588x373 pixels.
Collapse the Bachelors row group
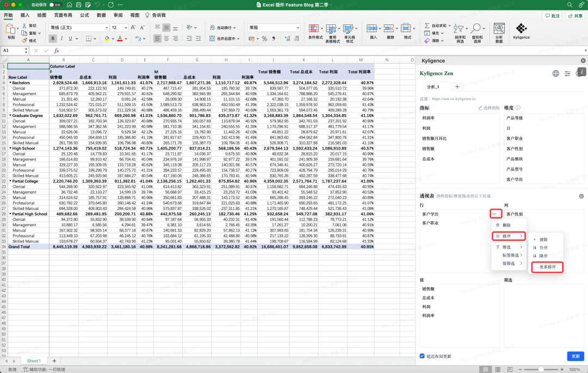pyautogui.click(x=10, y=83)
